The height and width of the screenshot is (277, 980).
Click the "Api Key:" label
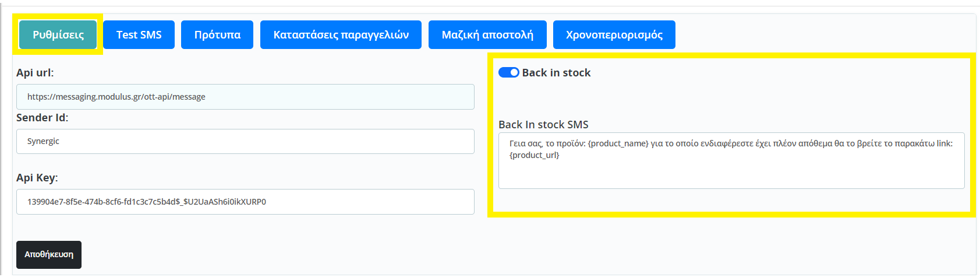coord(37,177)
